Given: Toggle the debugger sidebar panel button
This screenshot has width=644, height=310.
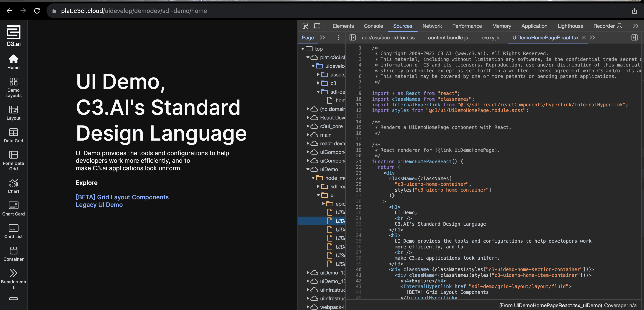Looking at the screenshot, I should 634,37.
